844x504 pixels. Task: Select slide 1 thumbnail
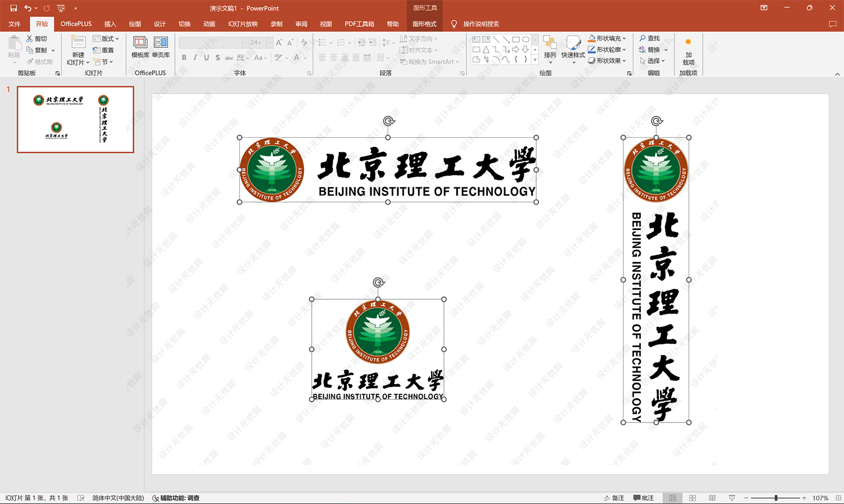[x=75, y=119]
